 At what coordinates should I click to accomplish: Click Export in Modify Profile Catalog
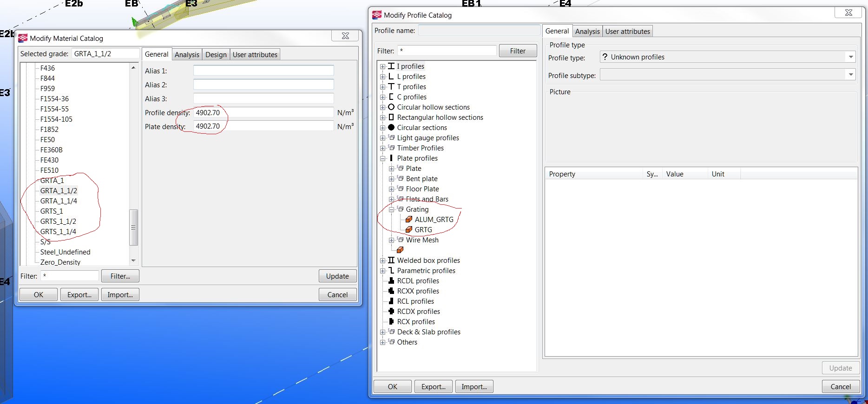[433, 387]
